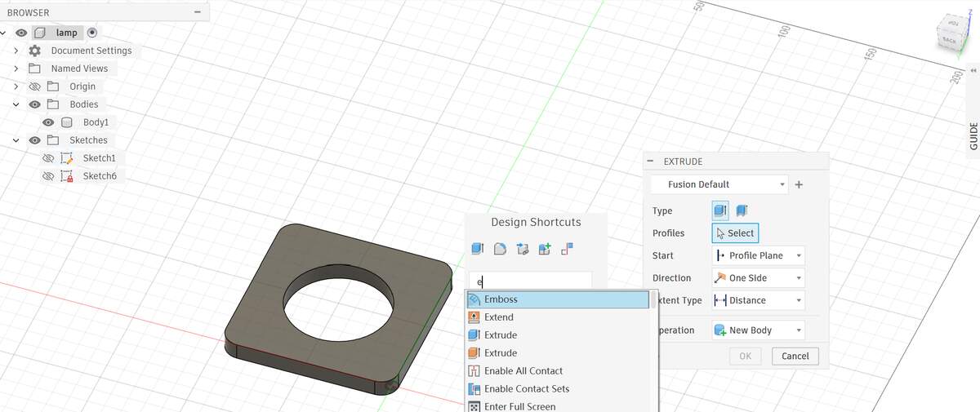Image resolution: width=980 pixels, height=412 pixels.
Task: Click the Fillet shortcut icon in Design Shortcuts
Action: (x=501, y=249)
